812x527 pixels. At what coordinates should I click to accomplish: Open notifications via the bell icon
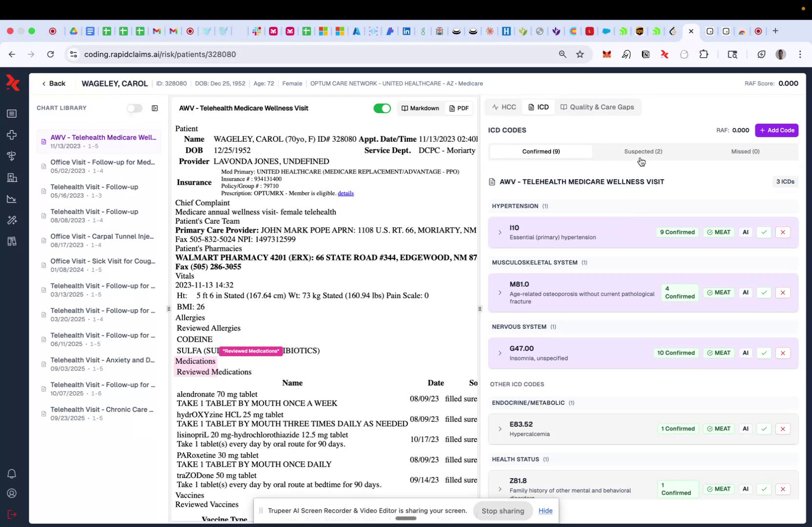[12, 474]
